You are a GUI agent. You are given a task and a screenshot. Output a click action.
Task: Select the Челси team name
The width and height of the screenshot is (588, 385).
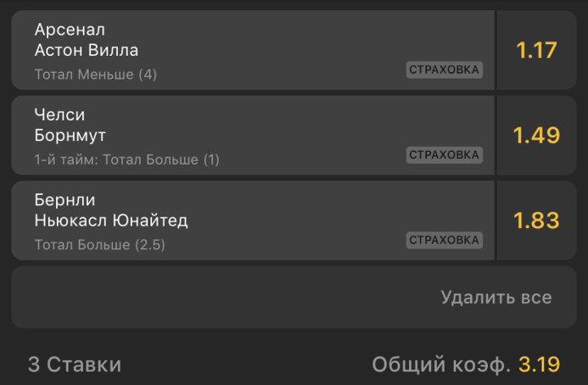59,115
